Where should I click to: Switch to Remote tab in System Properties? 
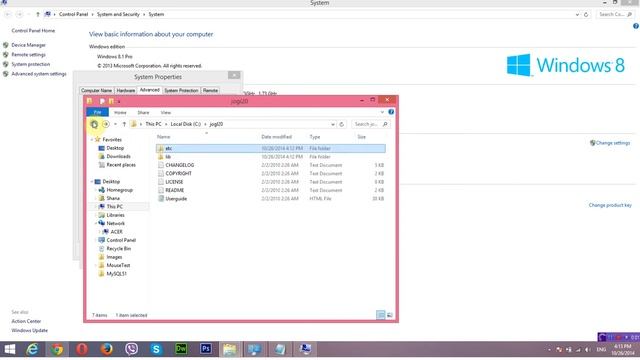(x=210, y=91)
